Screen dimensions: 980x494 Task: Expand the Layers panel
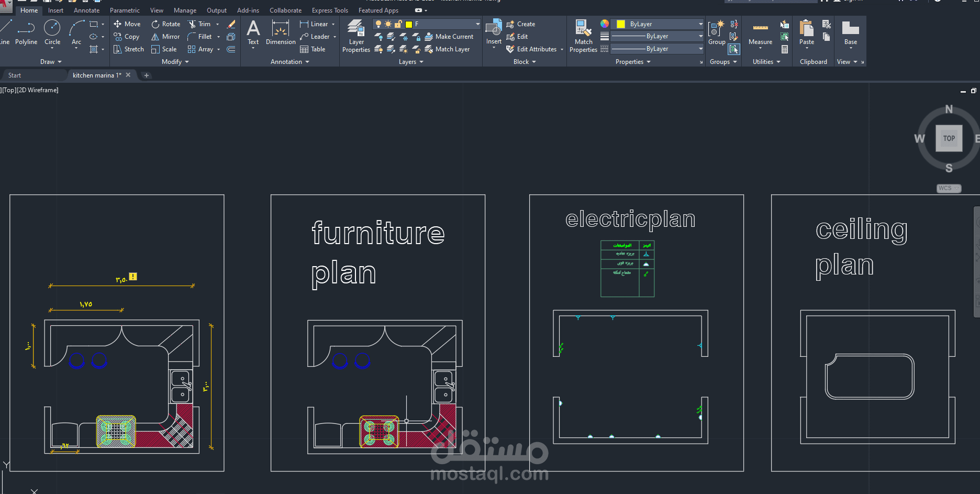pos(411,62)
